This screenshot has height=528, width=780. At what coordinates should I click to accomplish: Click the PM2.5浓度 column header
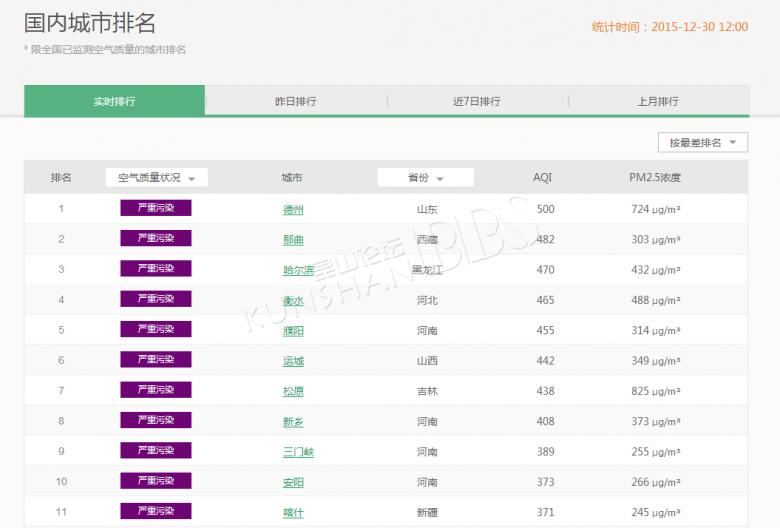[x=655, y=177]
